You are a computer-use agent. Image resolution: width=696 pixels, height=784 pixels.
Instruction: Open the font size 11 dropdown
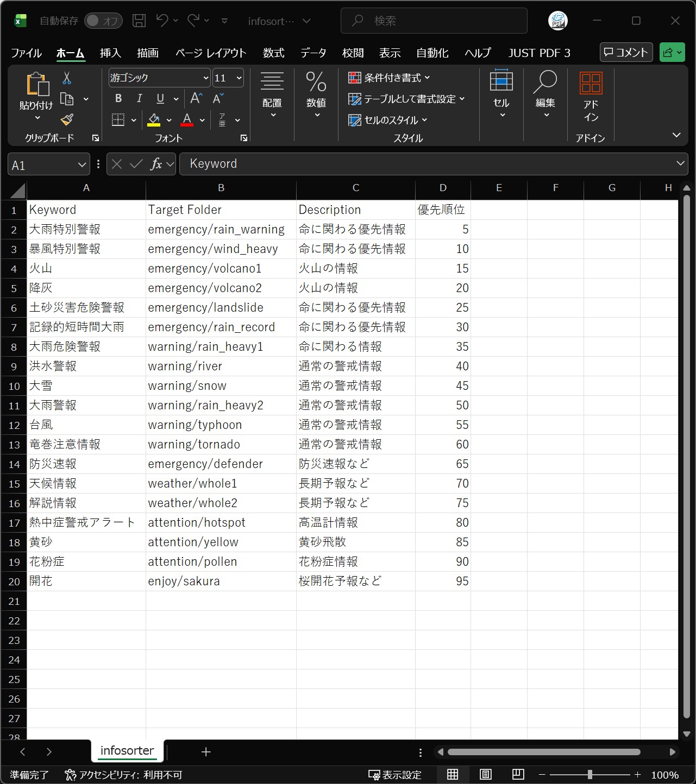239,78
